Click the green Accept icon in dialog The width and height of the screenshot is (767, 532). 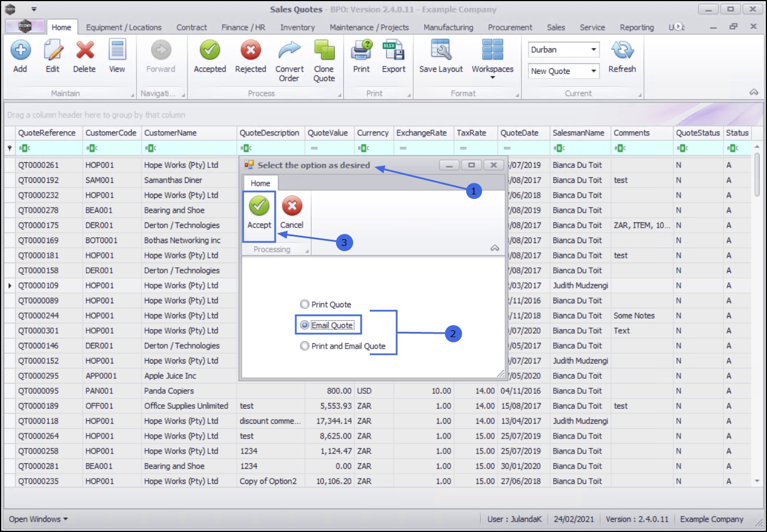click(259, 206)
